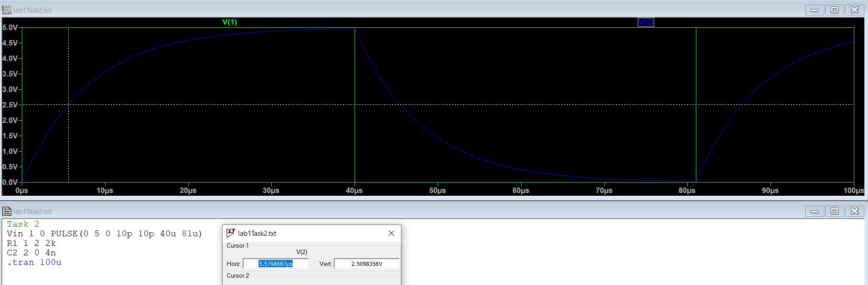Select the V(1) trace label
868x285 pixels.
coord(229,22)
